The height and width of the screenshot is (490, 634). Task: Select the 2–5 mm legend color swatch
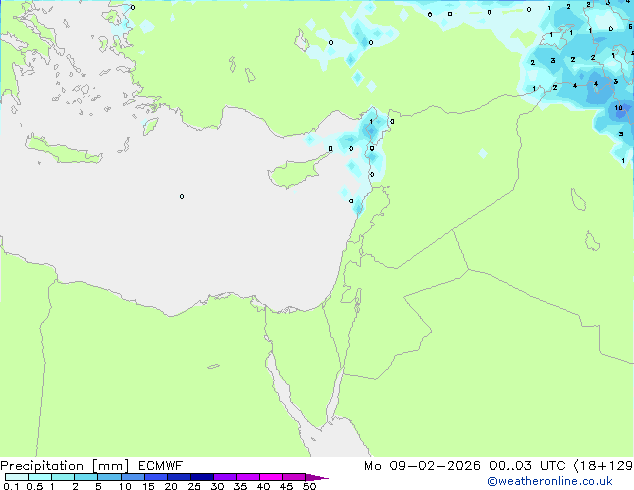tap(86, 477)
